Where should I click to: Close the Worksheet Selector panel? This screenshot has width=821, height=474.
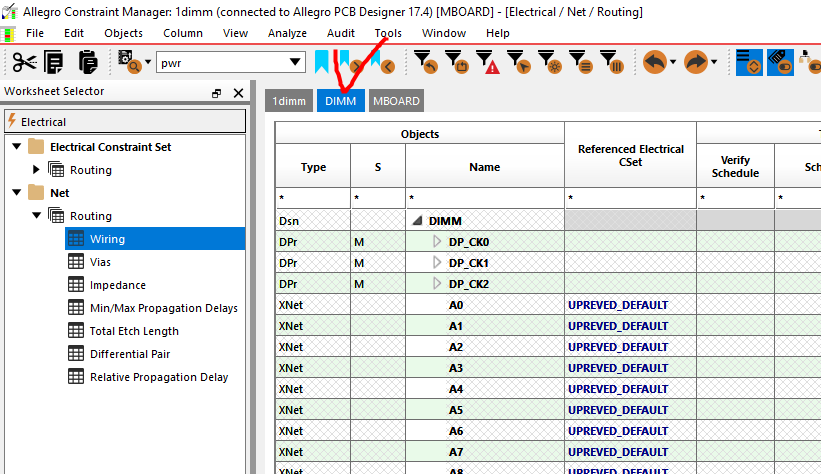(x=238, y=93)
